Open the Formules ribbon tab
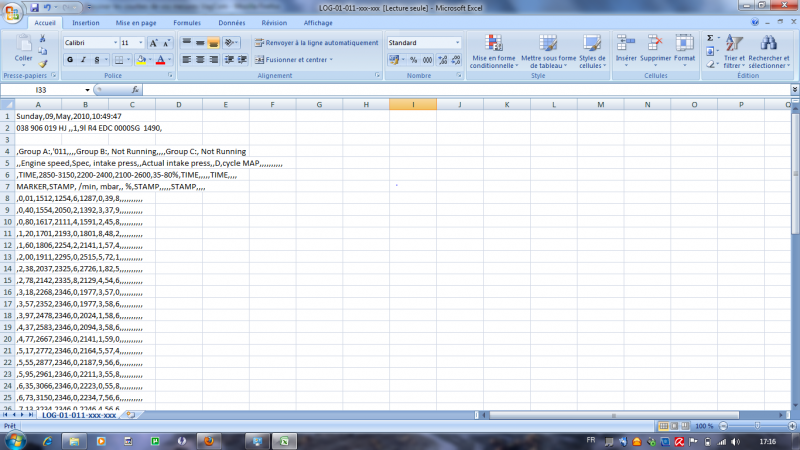 (x=186, y=22)
